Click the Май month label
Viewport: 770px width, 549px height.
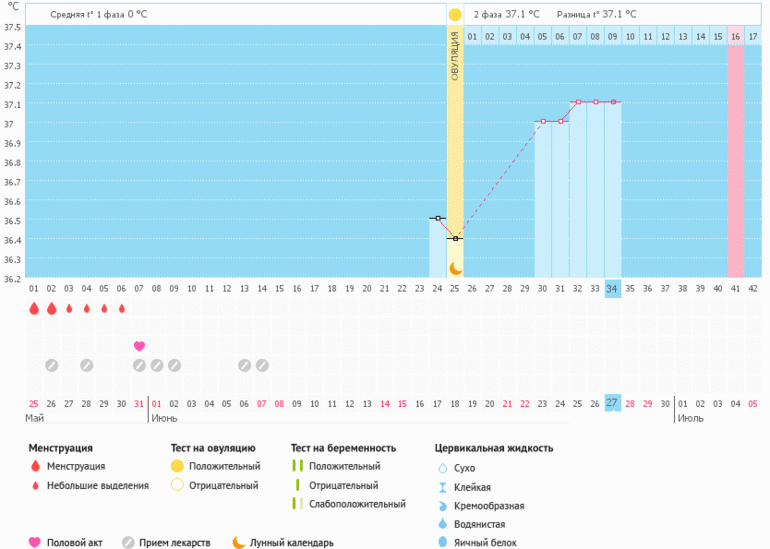coord(34,418)
